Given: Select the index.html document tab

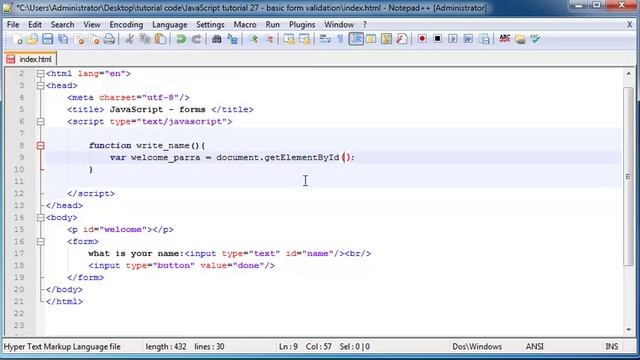Looking at the screenshot, I should (30, 59).
